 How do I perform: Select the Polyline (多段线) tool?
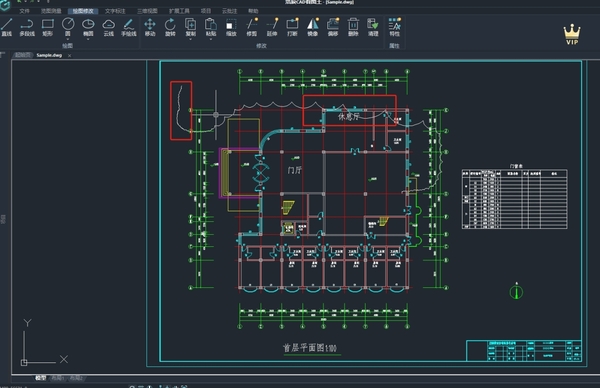pyautogui.click(x=27, y=28)
